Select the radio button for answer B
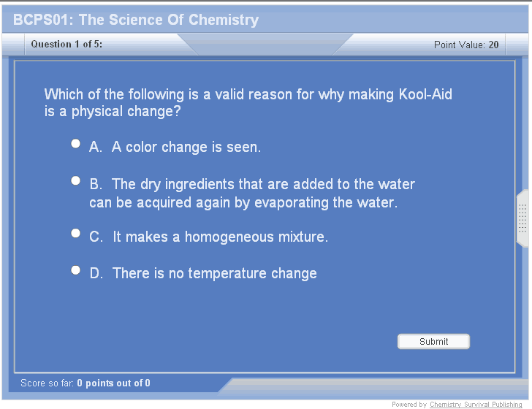The image size is (532, 409). point(75,180)
